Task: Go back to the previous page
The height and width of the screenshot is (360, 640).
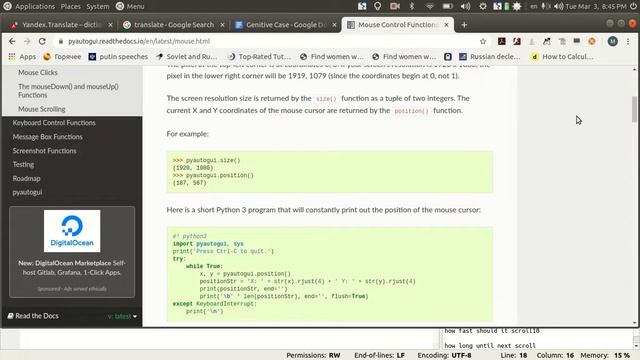Action: coord(12,41)
